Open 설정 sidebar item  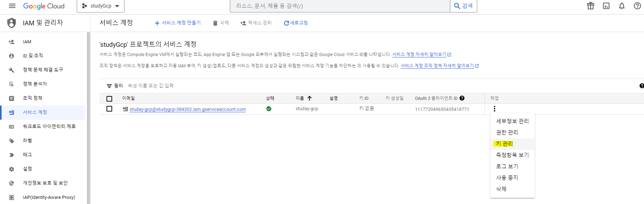pos(43,169)
